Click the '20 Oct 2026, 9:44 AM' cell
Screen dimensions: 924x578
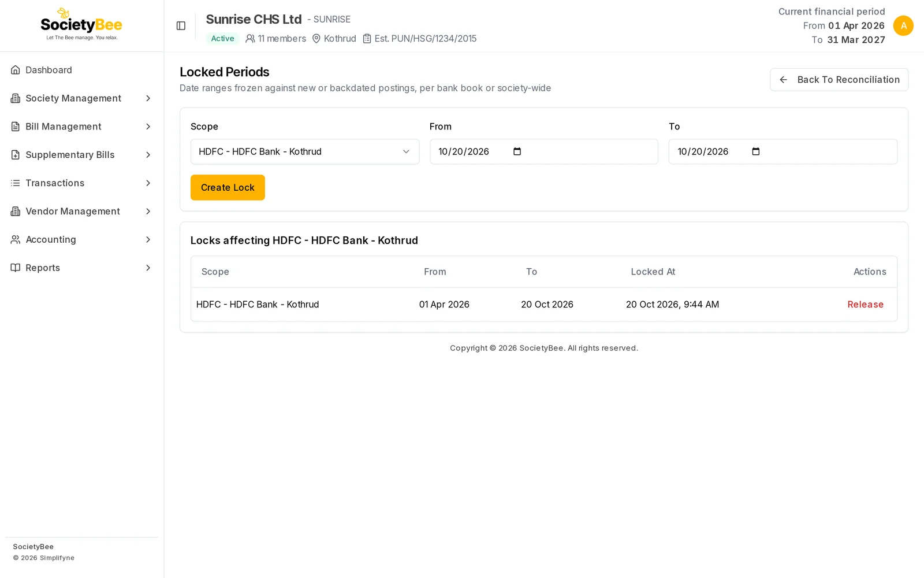[672, 305]
